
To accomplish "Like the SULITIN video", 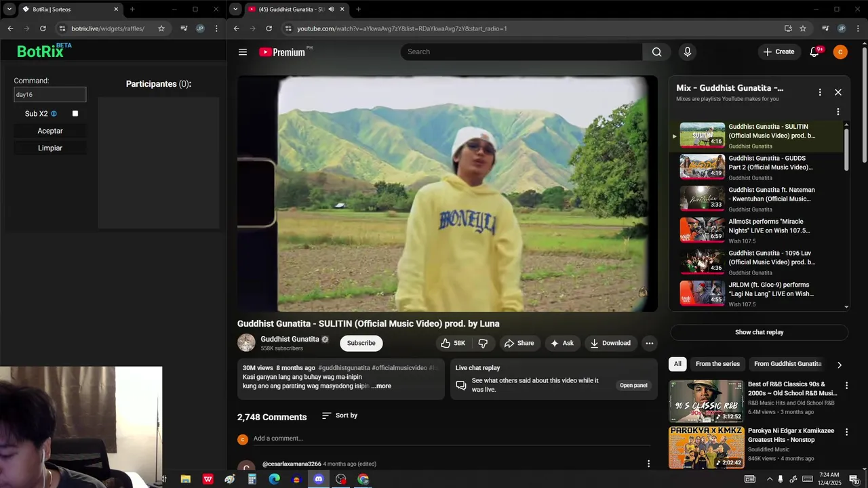I will pyautogui.click(x=453, y=343).
